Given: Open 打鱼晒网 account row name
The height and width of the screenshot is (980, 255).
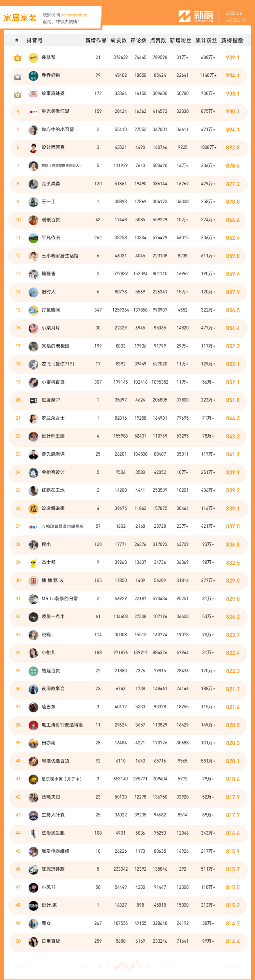Looking at the screenshot, I should pyautogui.click(x=51, y=310).
